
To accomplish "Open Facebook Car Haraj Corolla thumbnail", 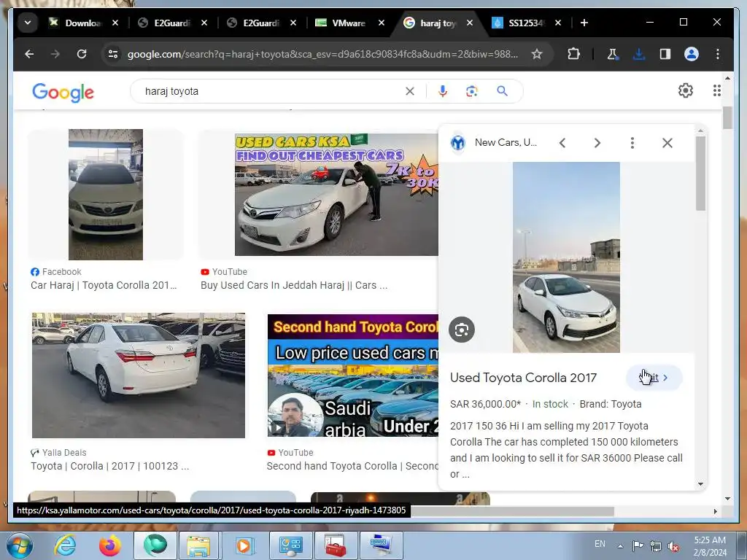I will pos(106,194).
